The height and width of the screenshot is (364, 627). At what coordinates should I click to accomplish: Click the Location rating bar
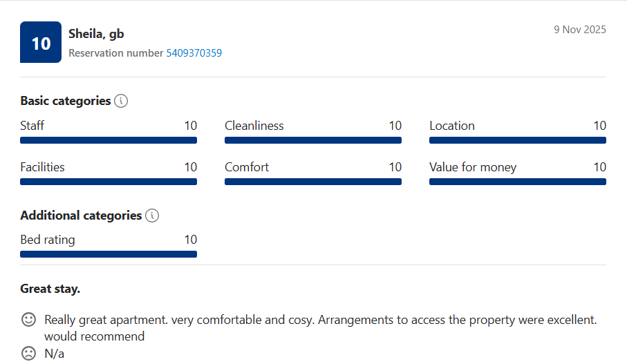pos(518,140)
